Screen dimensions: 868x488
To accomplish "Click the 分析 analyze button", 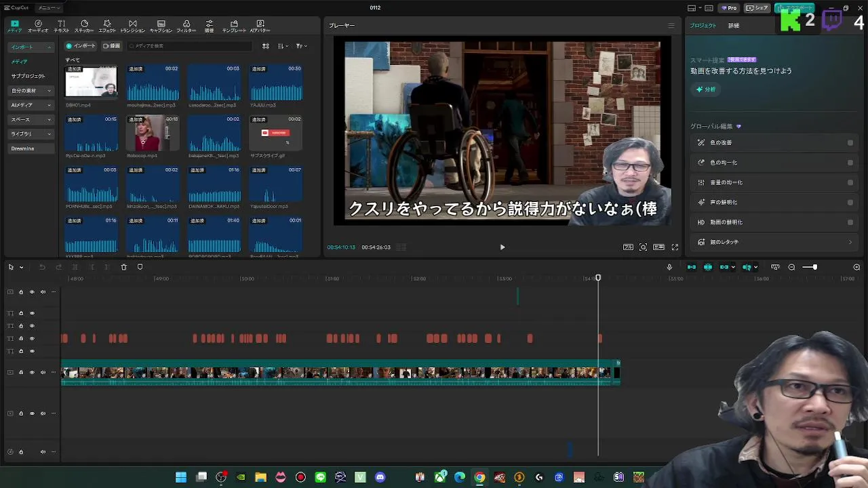I will pos(706,89).
